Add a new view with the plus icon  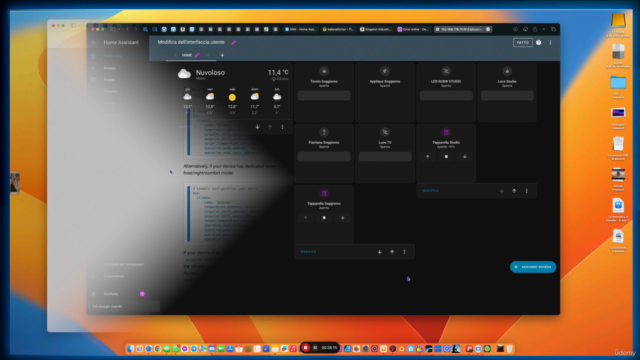tap(222, 55)
